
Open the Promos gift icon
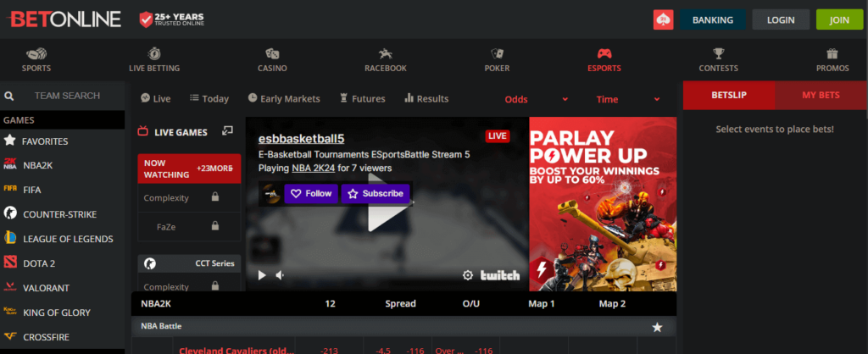point(832,54)
